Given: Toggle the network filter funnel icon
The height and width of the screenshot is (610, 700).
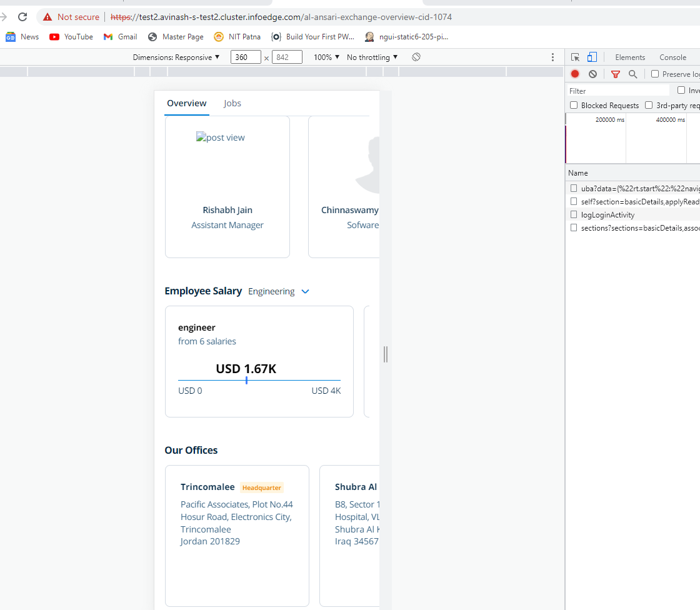Looking at the screenshot, I should 616,74.
